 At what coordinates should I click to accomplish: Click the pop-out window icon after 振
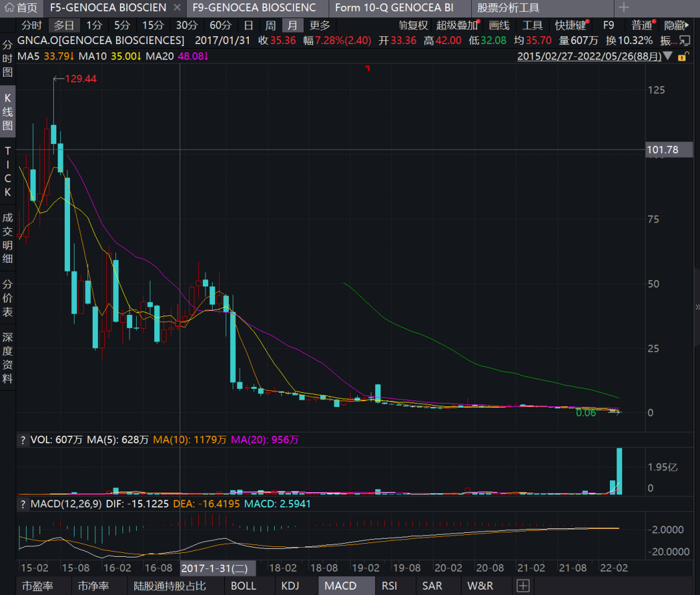pos(684,41)
